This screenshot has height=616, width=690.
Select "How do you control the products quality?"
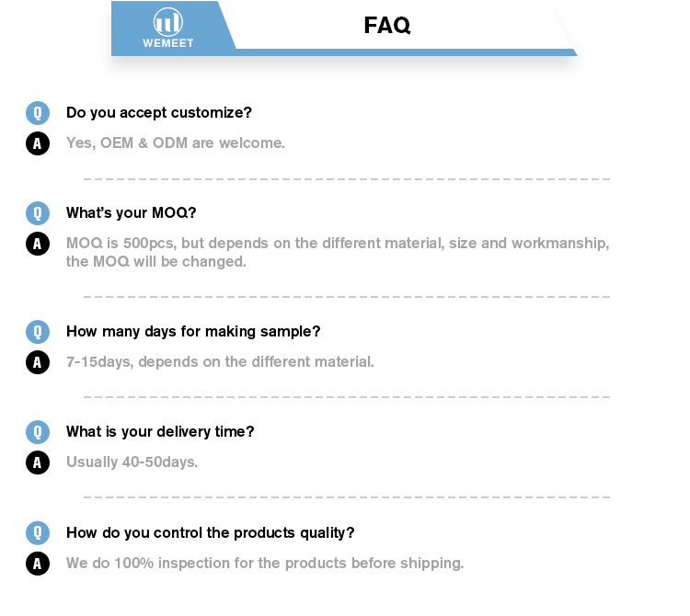click(210, 533)
